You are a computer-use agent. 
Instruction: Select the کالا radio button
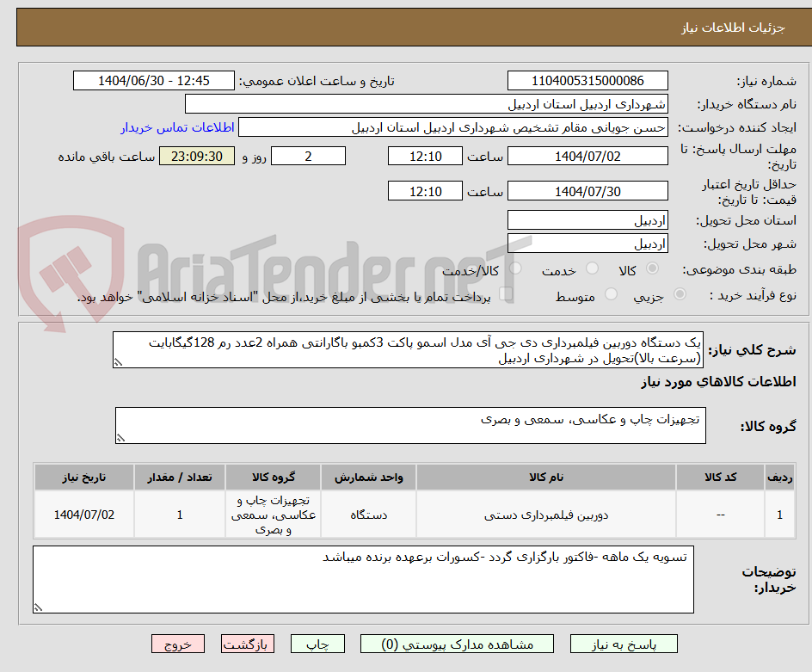[x=652, y=268]
